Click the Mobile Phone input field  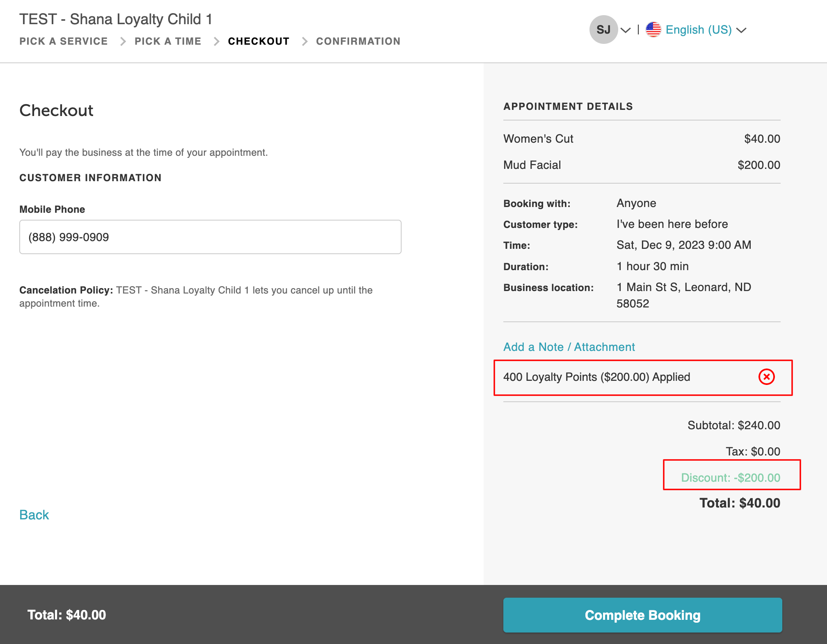(x=210, y=237)
